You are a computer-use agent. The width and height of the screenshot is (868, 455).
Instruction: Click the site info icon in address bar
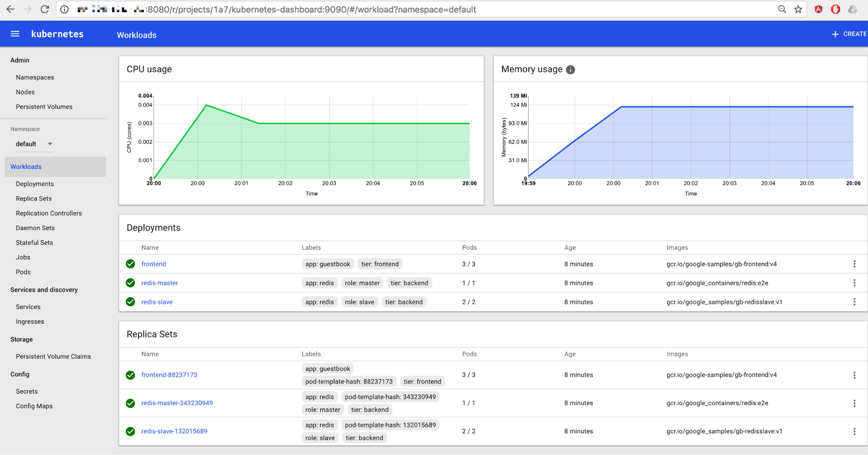[64, 9]
